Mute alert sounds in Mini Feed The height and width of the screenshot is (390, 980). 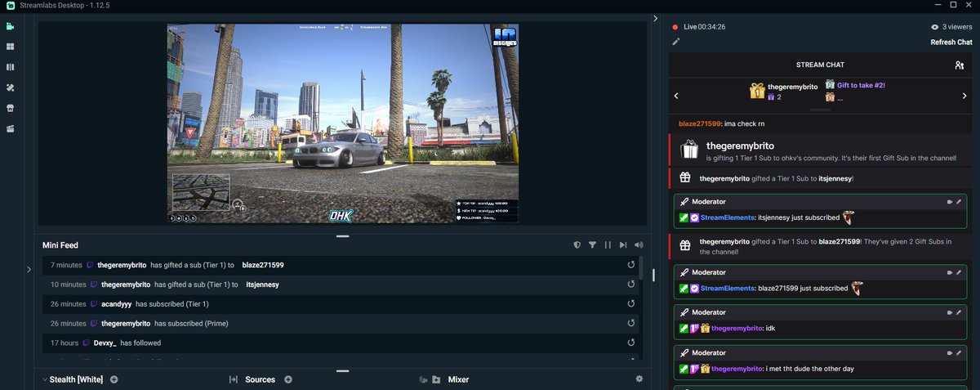(x=639, y=244)
